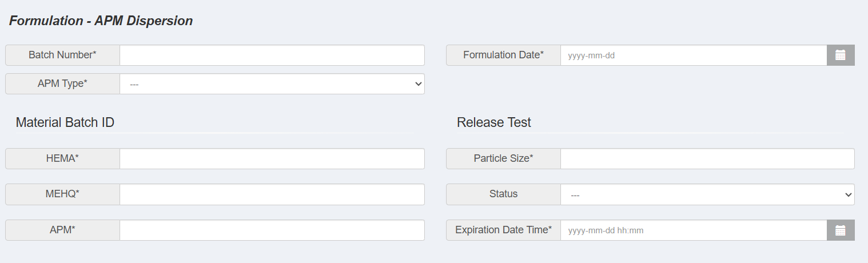Click the "Particle Size*" label

[503, 159]
